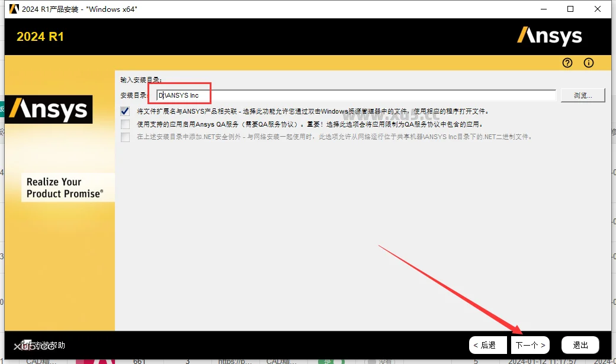Image resolution: width=616 pixels, height=364 pixels.
Task: Open the help question mark icon
Action: pyautogui.click(x=567, y=63)
